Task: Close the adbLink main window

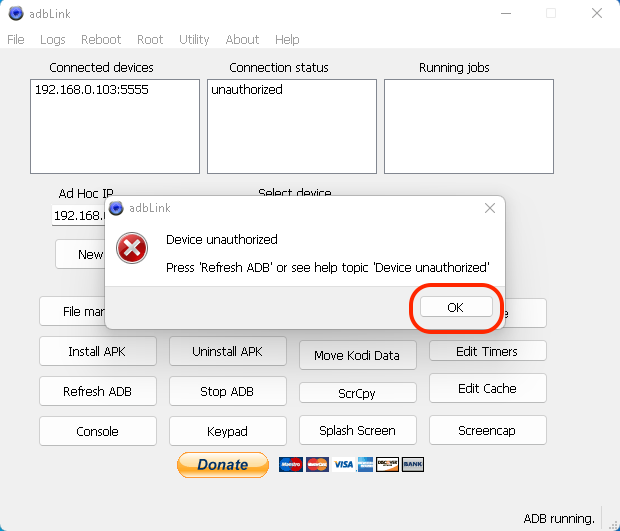Action: tap(597, 13)
